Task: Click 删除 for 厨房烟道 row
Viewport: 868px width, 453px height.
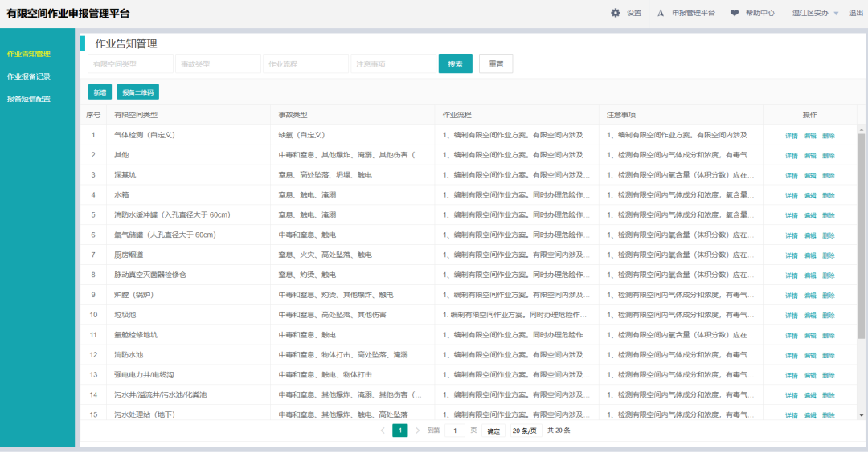Action: click(828, 255)
